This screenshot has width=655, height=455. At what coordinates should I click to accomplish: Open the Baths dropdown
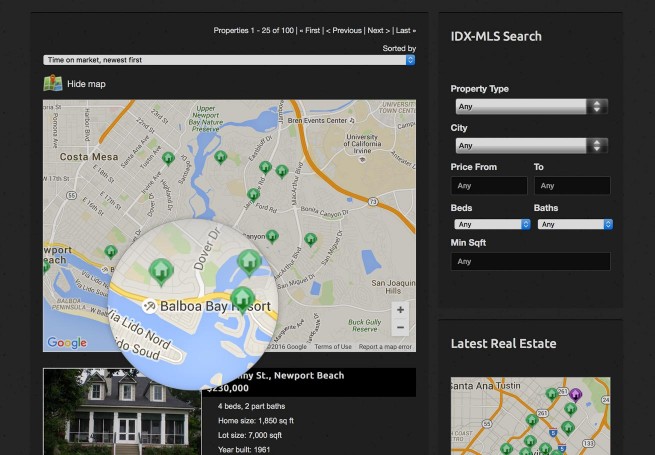tap(575, 224)
